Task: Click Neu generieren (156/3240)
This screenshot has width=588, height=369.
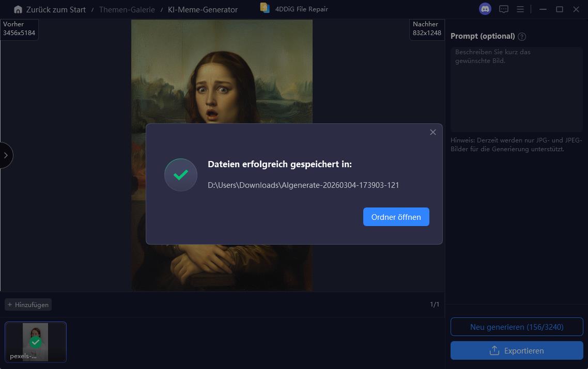Action: [517, 327]
